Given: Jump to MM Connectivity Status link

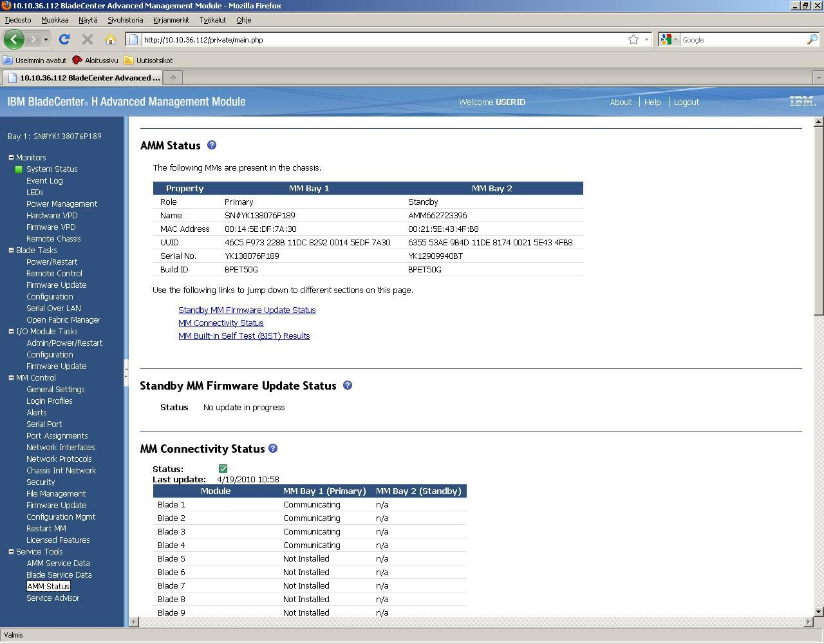Looking at the screenshot, I should pos(221,323).
